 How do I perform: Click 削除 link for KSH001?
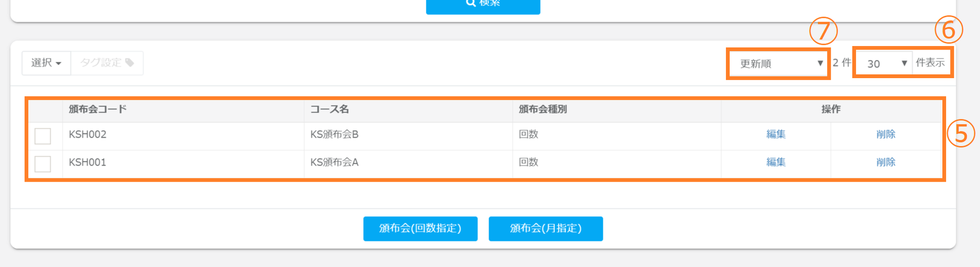pyautogui.click(x=886, y=162)
